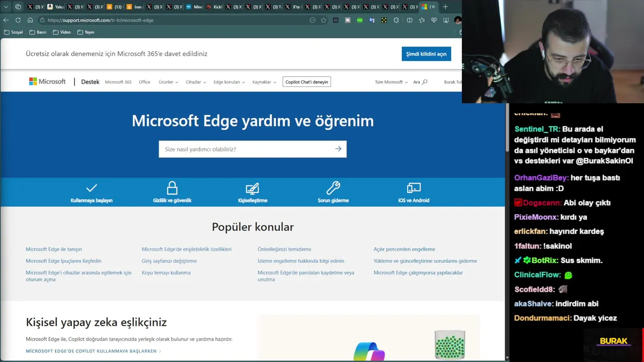
Task: Reload the page with the refresh icon
Action: coord(18,20)
